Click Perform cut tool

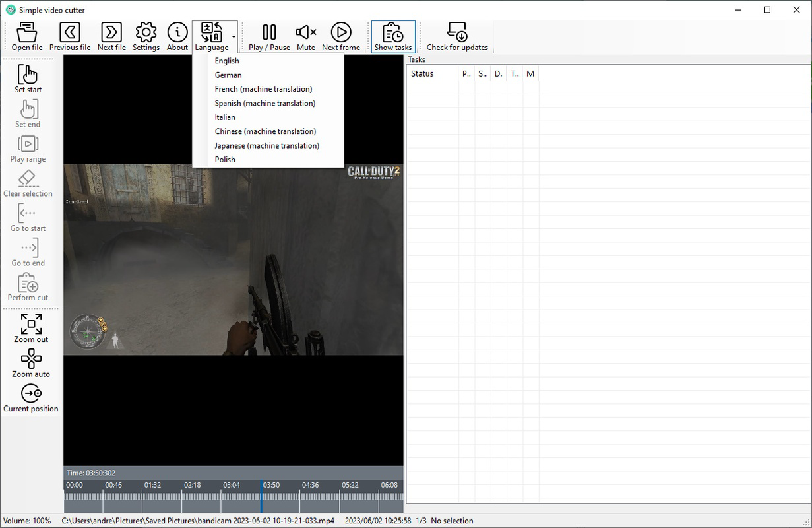(28, 286)
